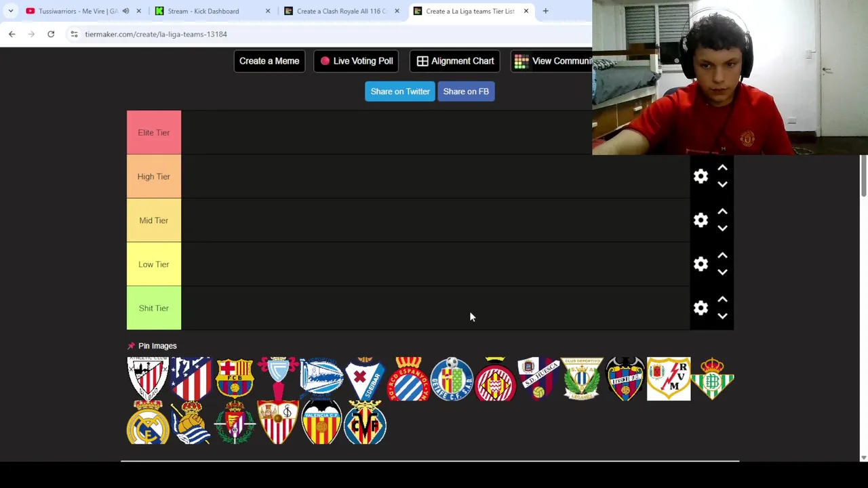
Task: Move Low Tier row up
Action: click(722, 256)
